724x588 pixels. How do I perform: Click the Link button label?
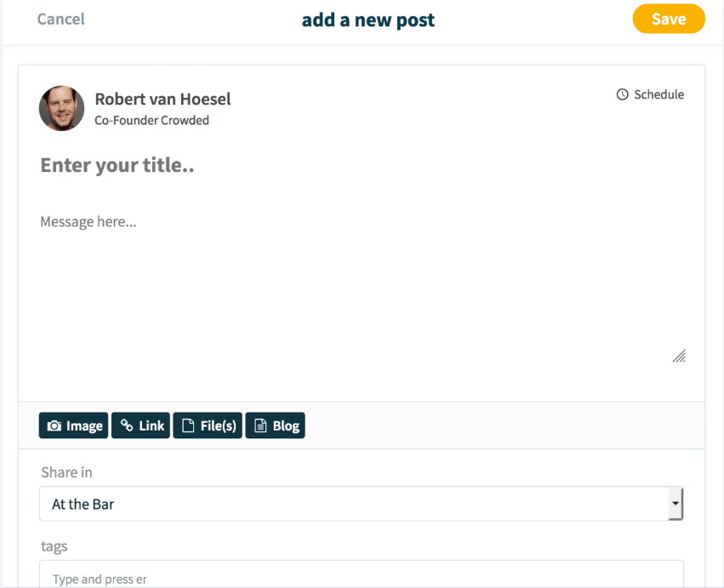point(151,425)
